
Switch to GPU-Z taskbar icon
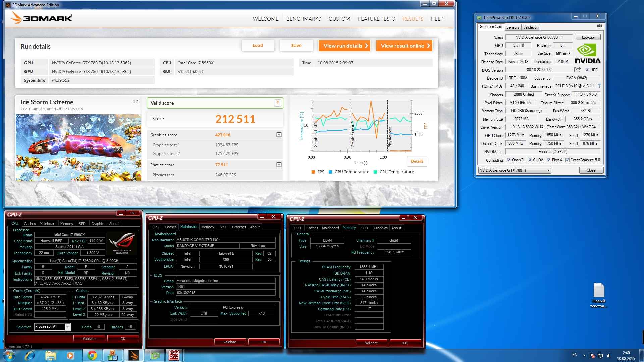pos(154,355)
